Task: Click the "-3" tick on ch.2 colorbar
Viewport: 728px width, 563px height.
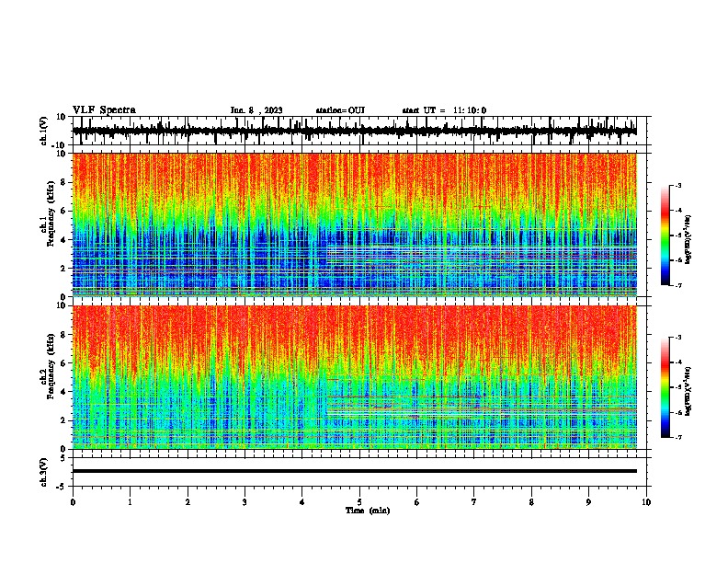Action: pos(677,338)
